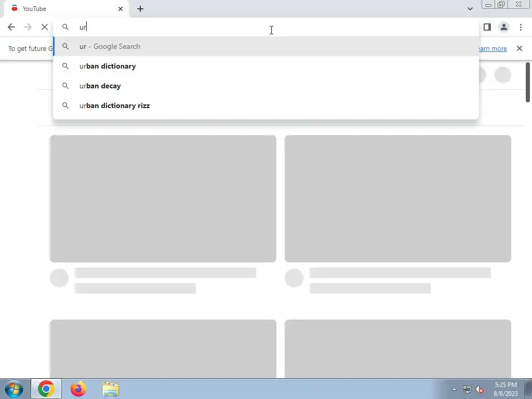Open Windows Explorer from the taskbar
The height and width of the screenshot is (399, 532).
[x=111, y=389]
